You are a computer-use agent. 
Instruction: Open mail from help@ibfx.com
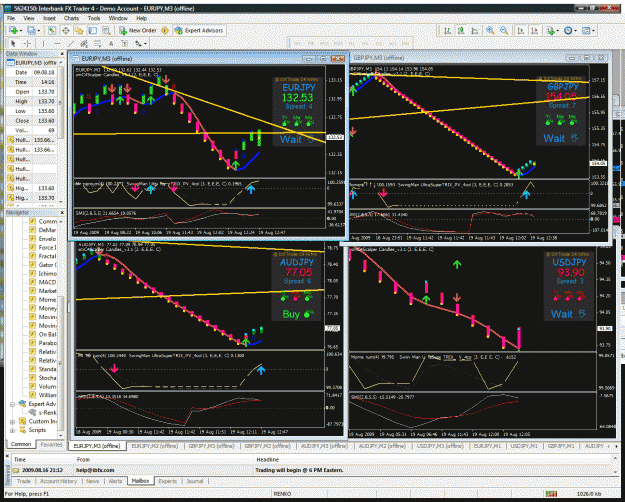click(313, 470)
